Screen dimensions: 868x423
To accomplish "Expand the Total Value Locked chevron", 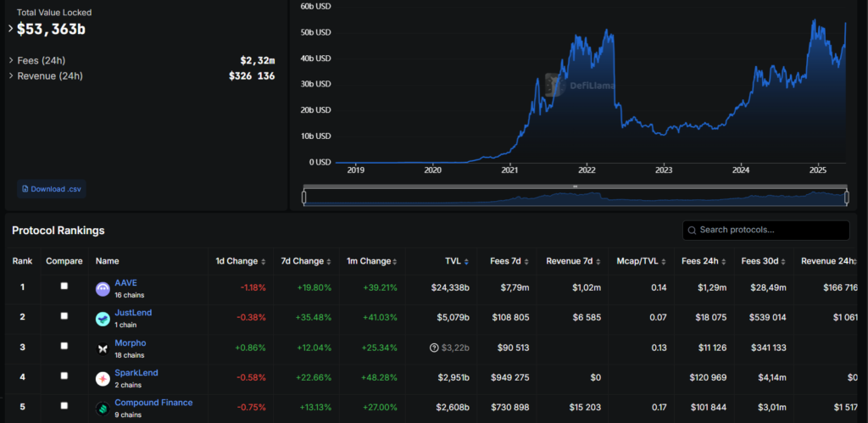I will coord(11,29).
